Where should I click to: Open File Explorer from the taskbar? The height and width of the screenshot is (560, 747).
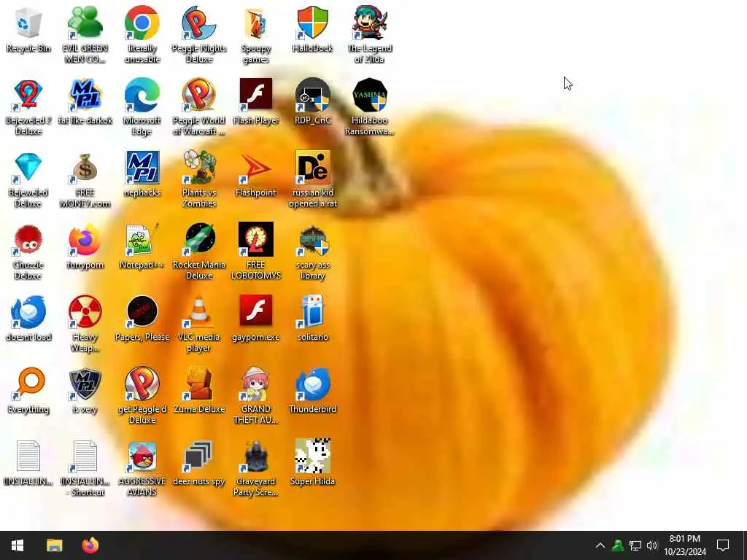tap(54, 545)
